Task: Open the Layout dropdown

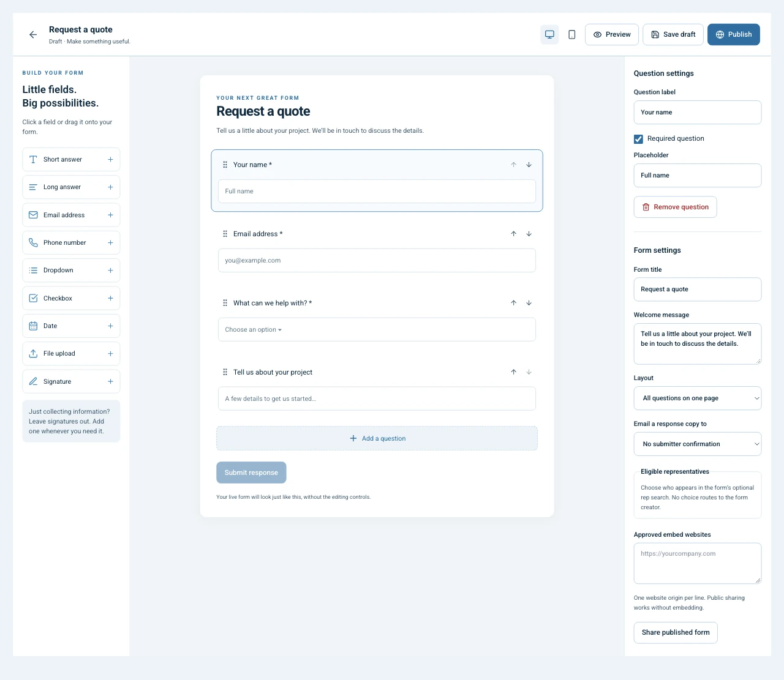Action: 698,398
